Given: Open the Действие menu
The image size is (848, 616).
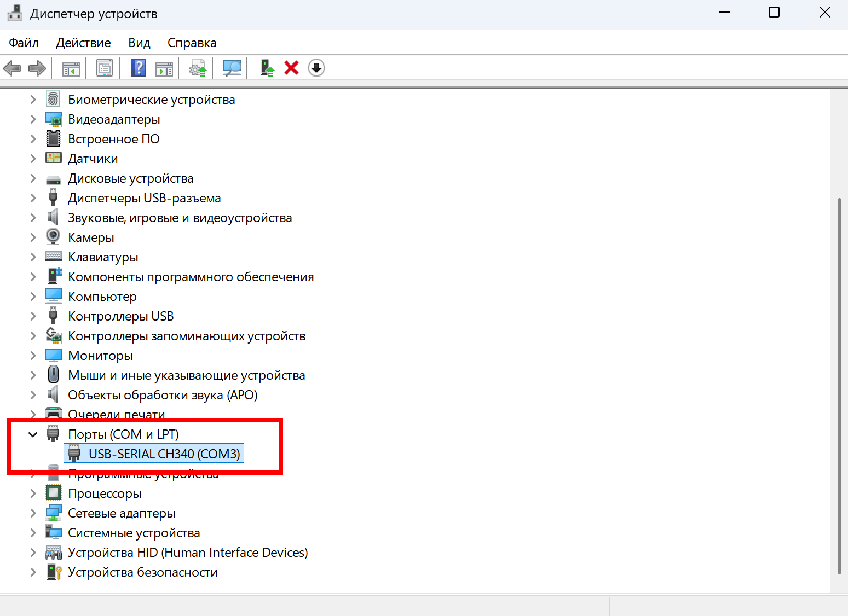Looking at the screenshot, I should tap(83, 43).
